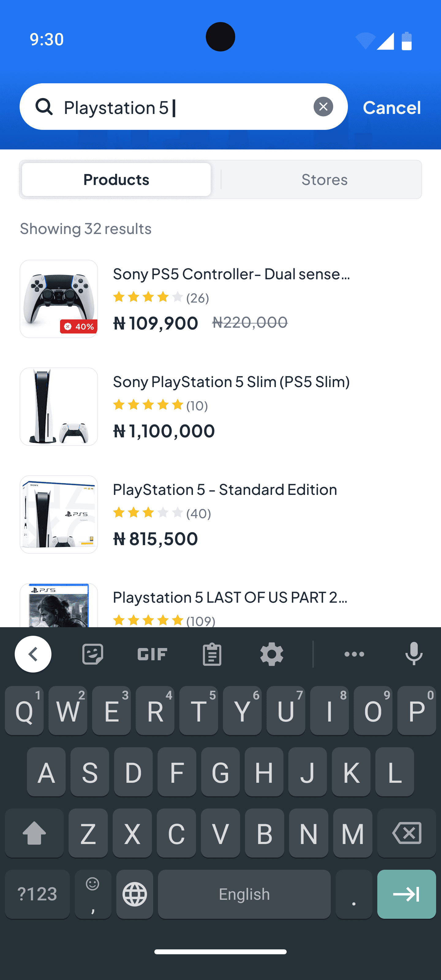
Task: Tap the English spacebar key
Action: pyautogui.click(x=244, y=894)
